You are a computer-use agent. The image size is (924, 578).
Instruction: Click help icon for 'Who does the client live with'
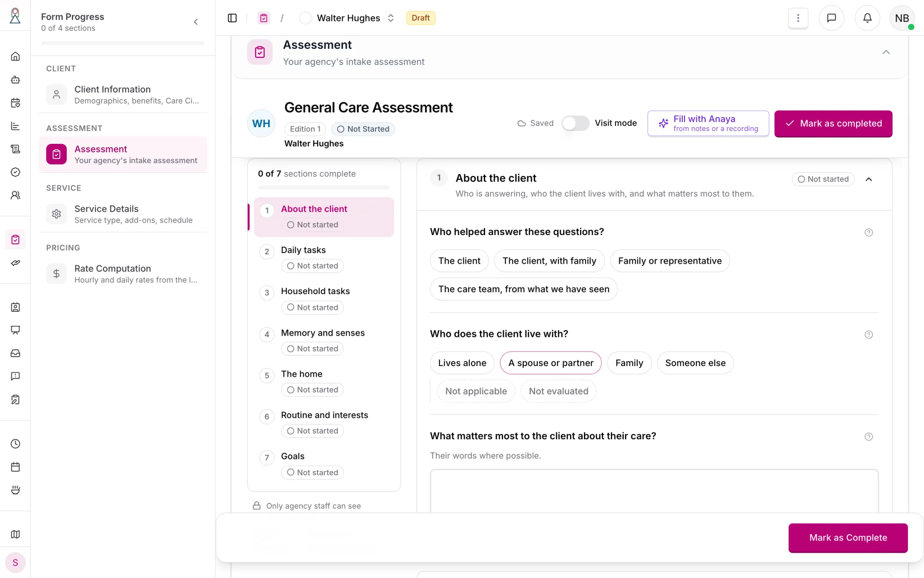click(868, 335)
